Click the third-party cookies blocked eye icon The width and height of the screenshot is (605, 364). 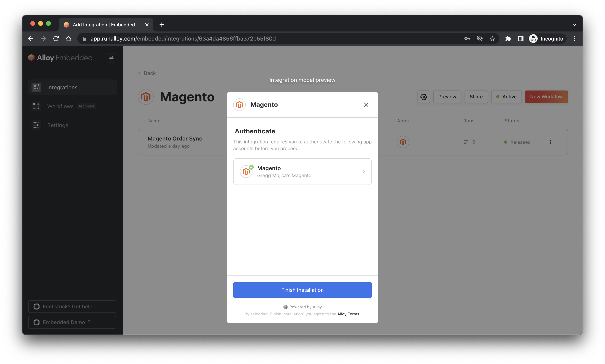point(479,39)
